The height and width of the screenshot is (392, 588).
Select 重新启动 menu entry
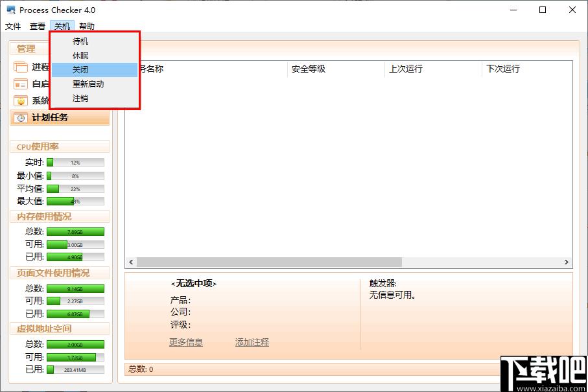point(95,84)
